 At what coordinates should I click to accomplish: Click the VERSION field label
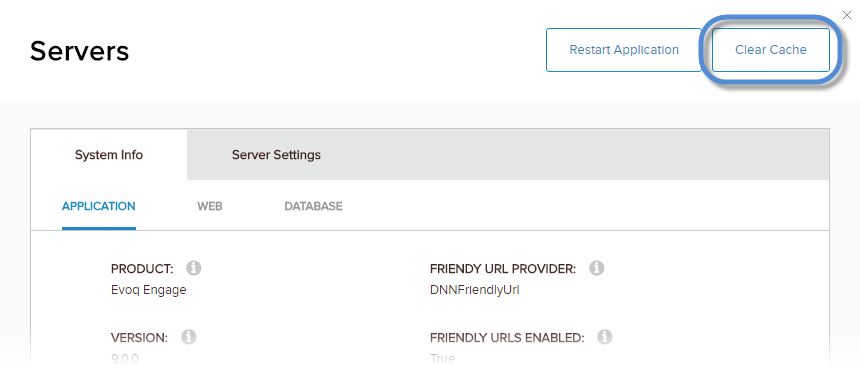click(x=139, y=337)
